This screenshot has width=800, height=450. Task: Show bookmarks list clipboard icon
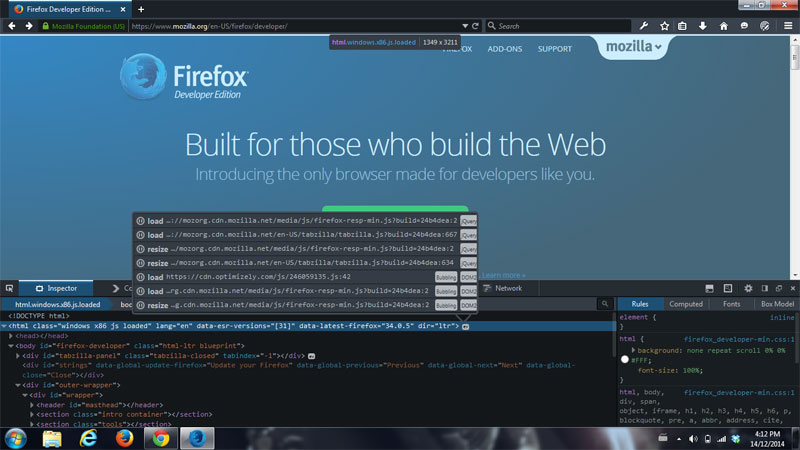tap(682, 26)
